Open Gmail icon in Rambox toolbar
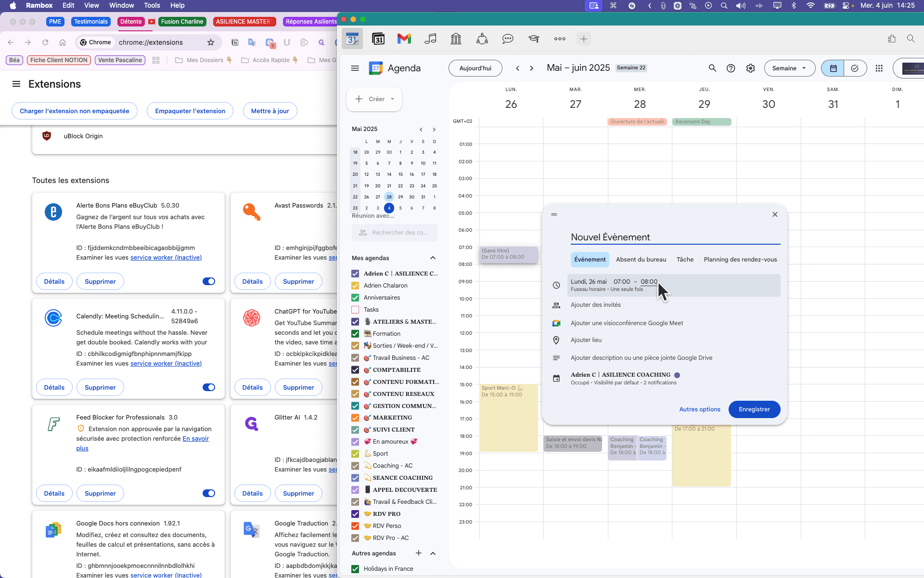The height and width of the screenshot is (578, 924). click(x=404, y=39)
